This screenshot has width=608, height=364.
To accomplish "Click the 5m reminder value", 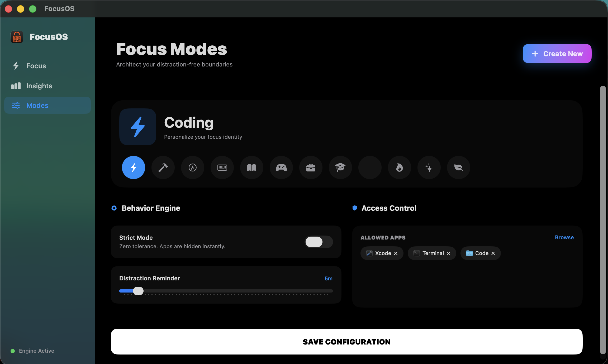I will pyautogui.click(x=329, y=279).
